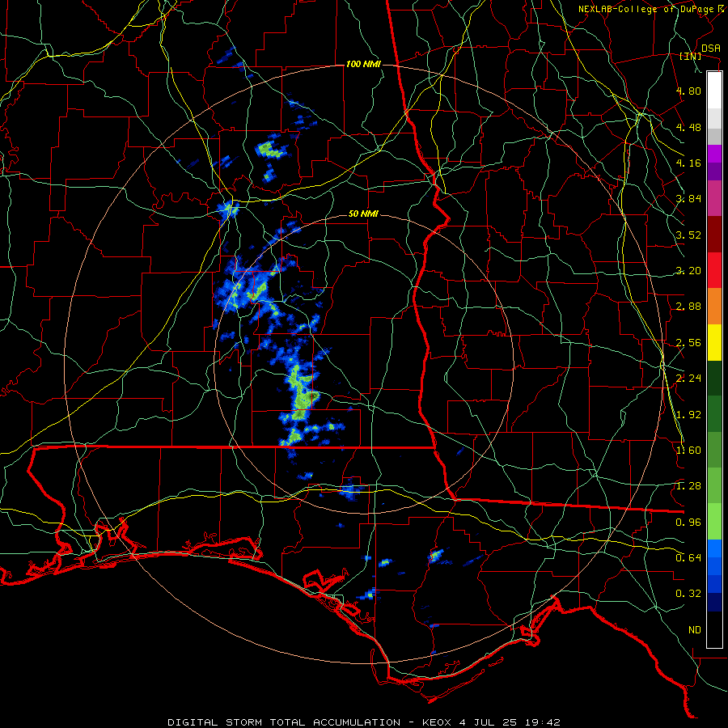This screenshot has height=728, width=728.
Task: Click the orange legend swatch by 2.88
Action: click(x=714, y=307)
